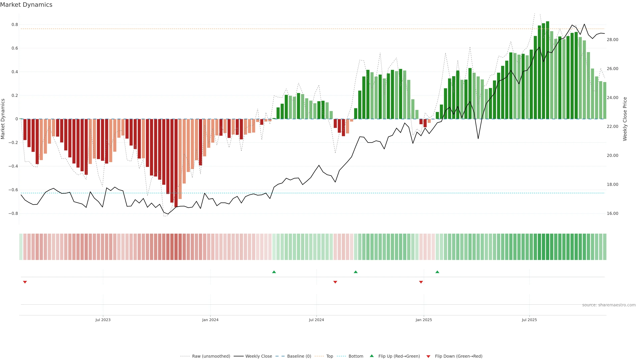This screenshot has width=644, height=362.
Task: Click the Jul 2025 x-axis label
Action: tap(529, 320)
